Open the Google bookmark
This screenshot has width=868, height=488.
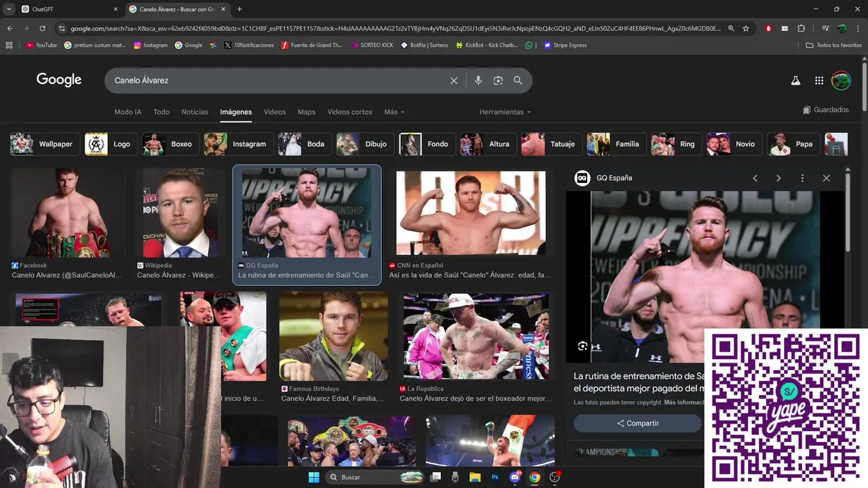pyautogui.click(x=189, y=45)
